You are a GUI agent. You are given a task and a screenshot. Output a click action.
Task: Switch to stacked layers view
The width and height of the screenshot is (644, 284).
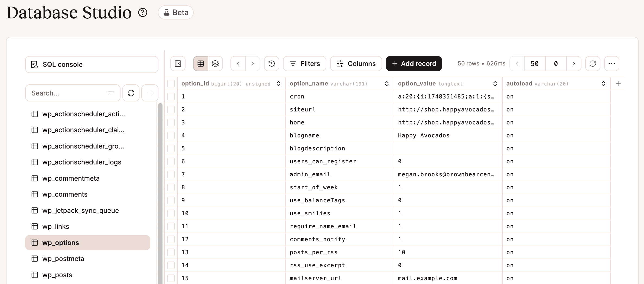pyautogui.click(x=215, y=64)
